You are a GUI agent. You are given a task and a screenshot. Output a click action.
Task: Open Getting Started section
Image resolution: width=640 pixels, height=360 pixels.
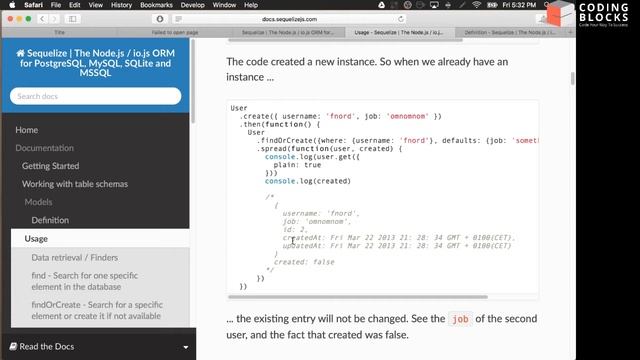pos(51,166)
